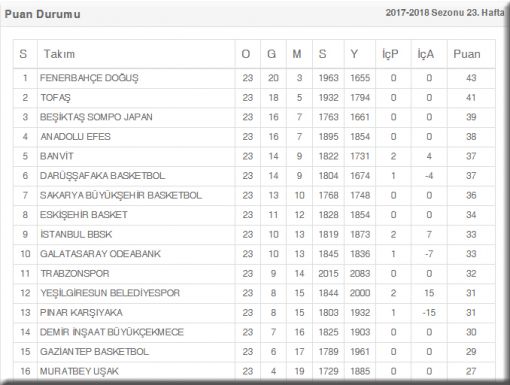Select the İçA column header
This screenshot has width=510, height=385.
[x=426, y=54]
